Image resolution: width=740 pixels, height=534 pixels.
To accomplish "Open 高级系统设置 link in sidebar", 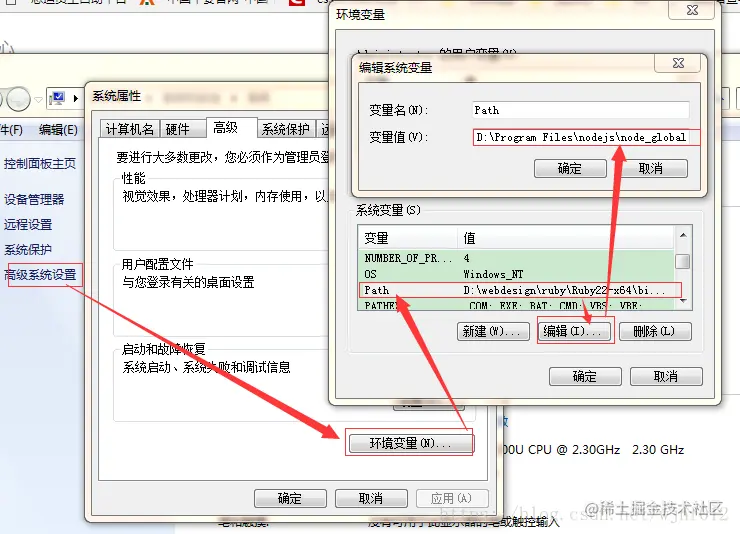I will 41,275.
